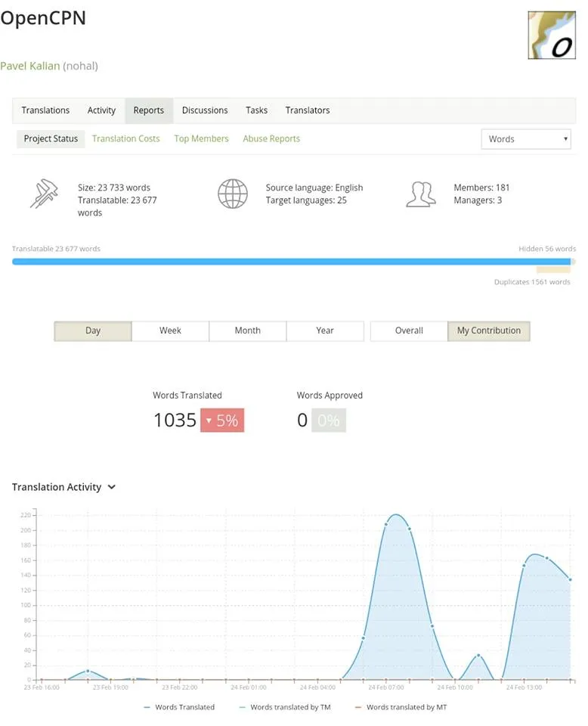Open the Tasks tab
The width and height of the screenshot is (588, 726).
256,110
